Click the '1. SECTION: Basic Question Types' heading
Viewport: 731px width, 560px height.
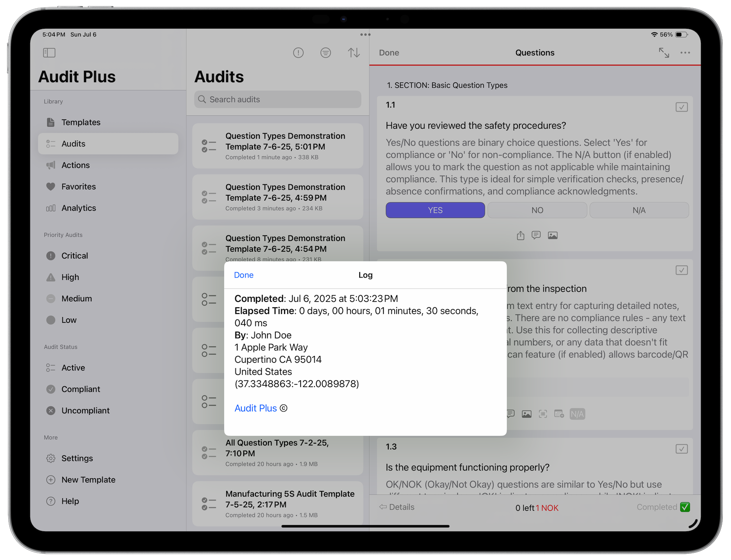[x=447, y=85]
